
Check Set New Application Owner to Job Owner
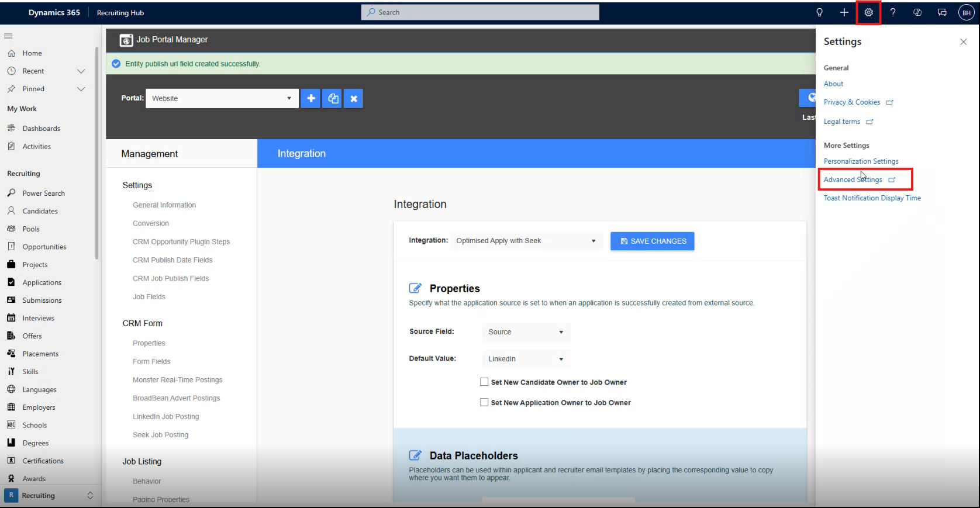point(484,402)
